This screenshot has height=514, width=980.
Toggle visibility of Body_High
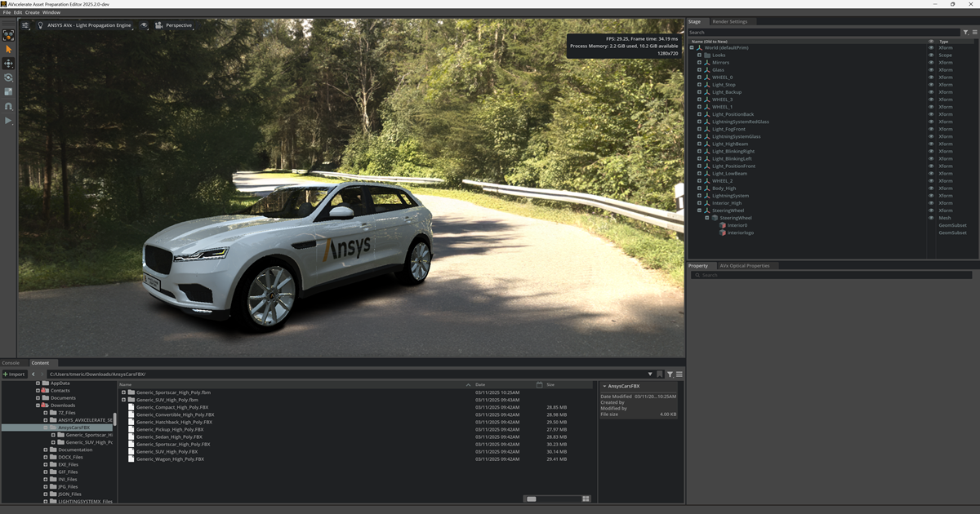[930, 188]
